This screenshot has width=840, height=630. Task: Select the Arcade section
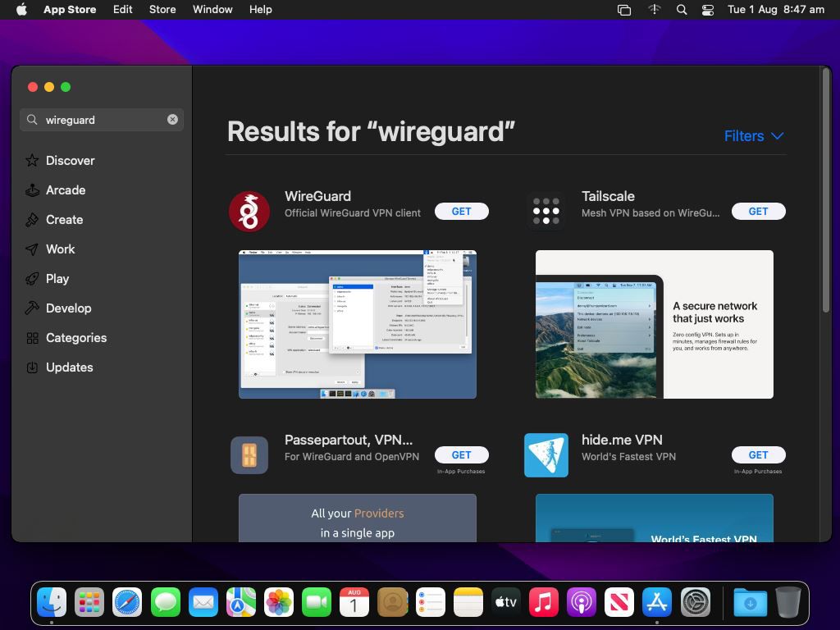(66, 189)
